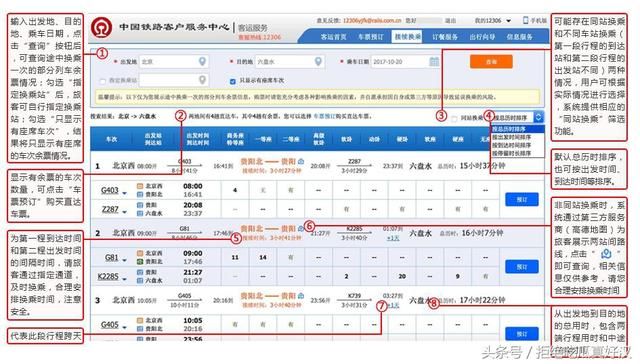
Task: Enable the 指定换乘站 checkbox
Action: (103, 81)
